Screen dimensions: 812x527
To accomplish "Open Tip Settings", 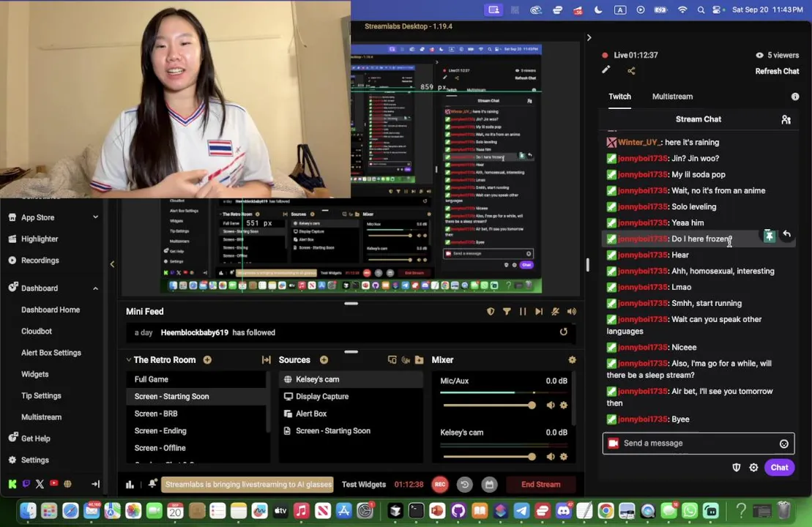I will (41, 395).
